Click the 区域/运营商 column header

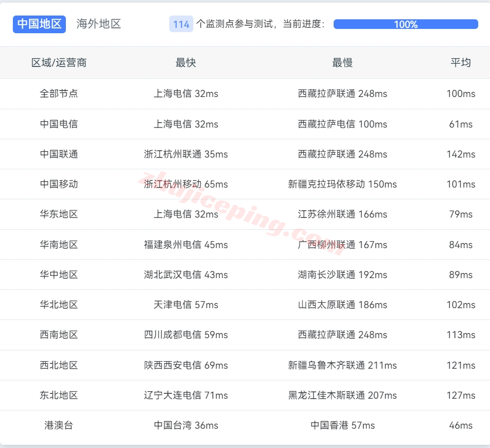(59, 63)
